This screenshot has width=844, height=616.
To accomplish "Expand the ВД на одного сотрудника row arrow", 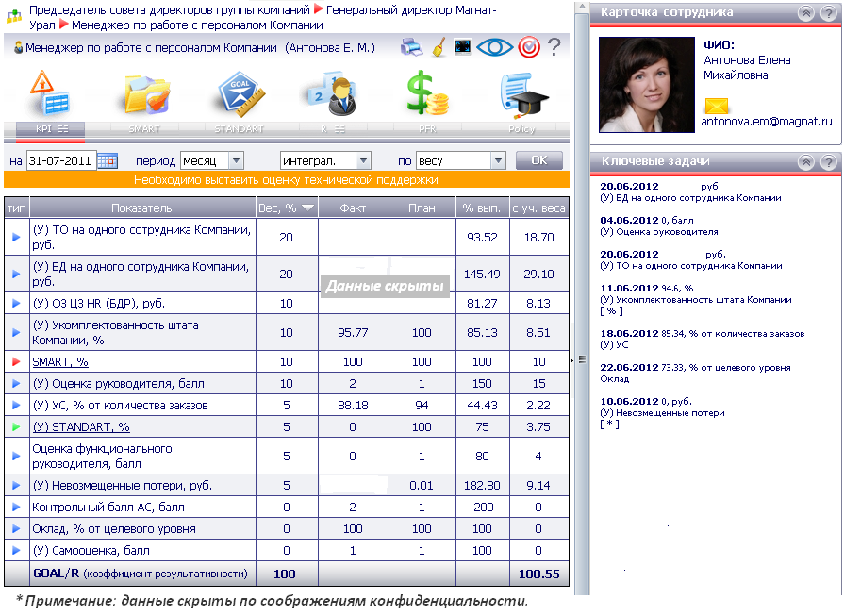I will coord(16,275).
